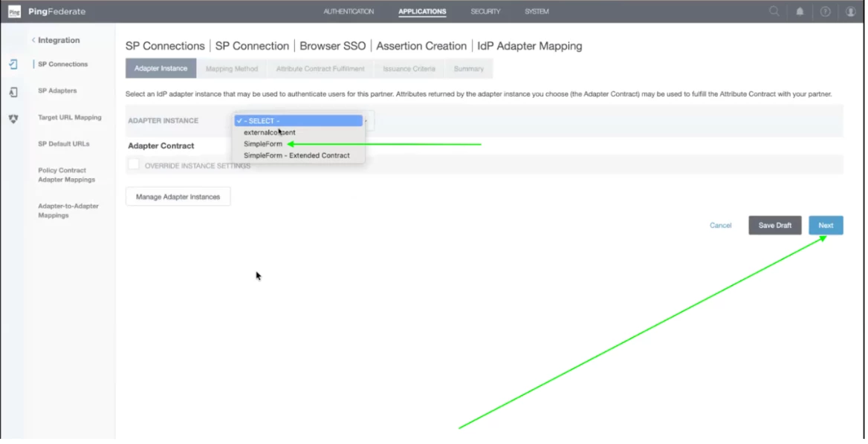Click IdP Adapter Mapping breadcrumb heading
This screenshot has height=444, width=868.
click(530, 46)
